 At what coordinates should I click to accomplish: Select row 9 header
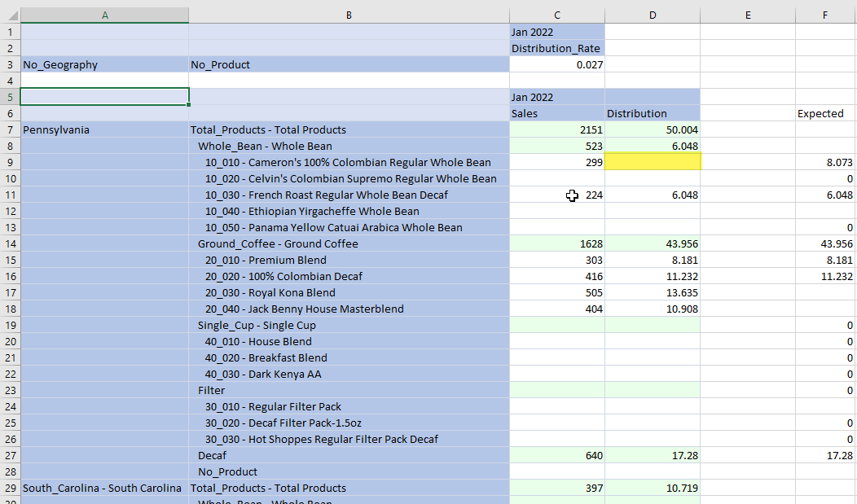[x=11, y=162]
